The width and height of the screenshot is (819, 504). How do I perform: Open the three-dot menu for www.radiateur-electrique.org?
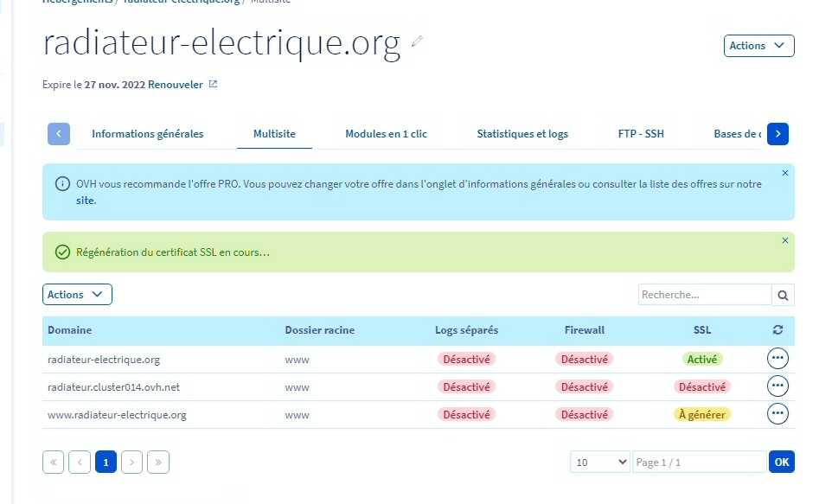777,414
